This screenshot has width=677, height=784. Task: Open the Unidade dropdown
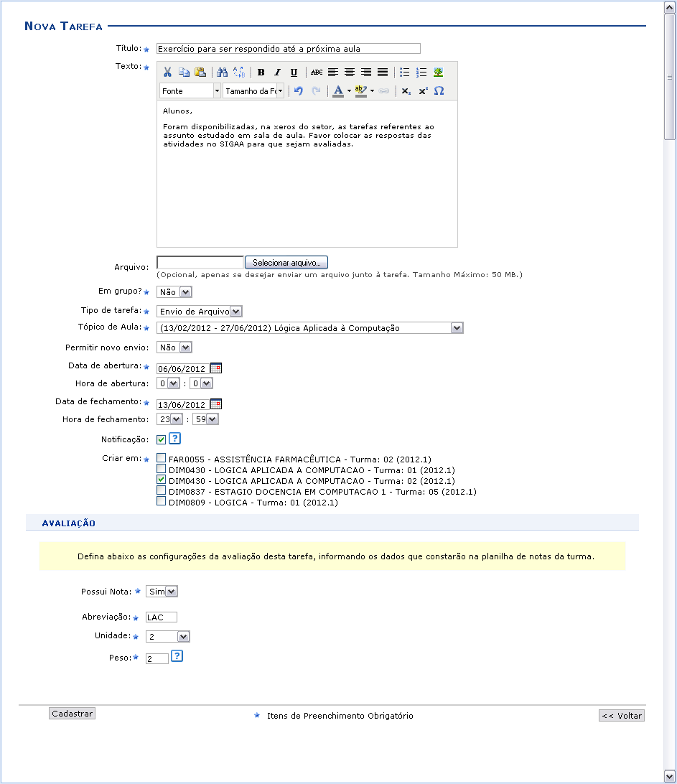[167, 637]
